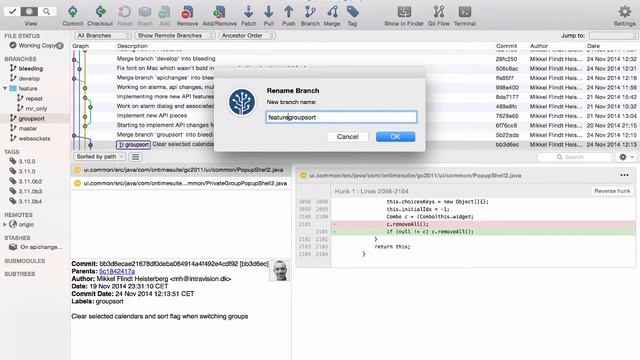Confirm rename with the OK button
The image size is (640, 360).
[x=395, y=137]
